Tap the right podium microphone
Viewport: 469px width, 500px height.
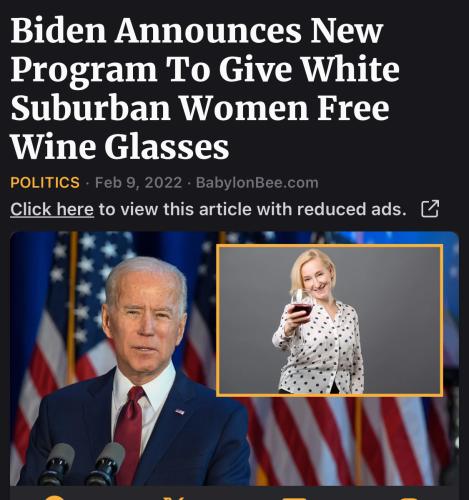[x=106, y=464]
